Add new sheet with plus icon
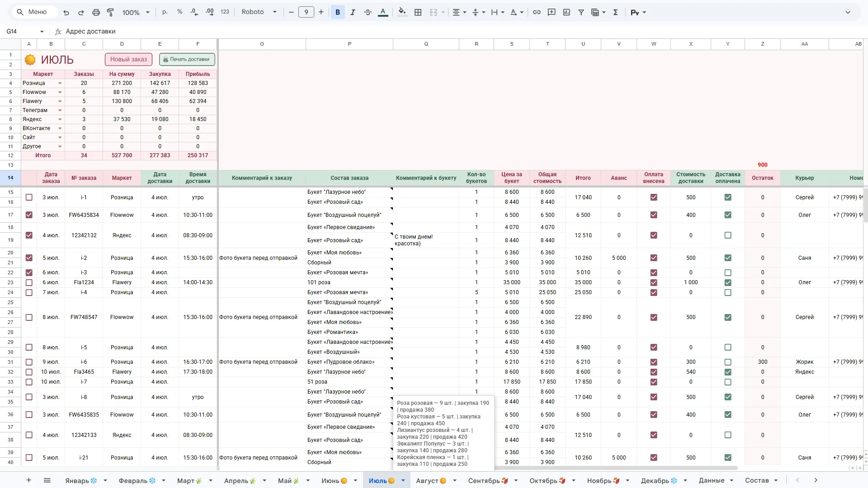 tap(28, 480)
